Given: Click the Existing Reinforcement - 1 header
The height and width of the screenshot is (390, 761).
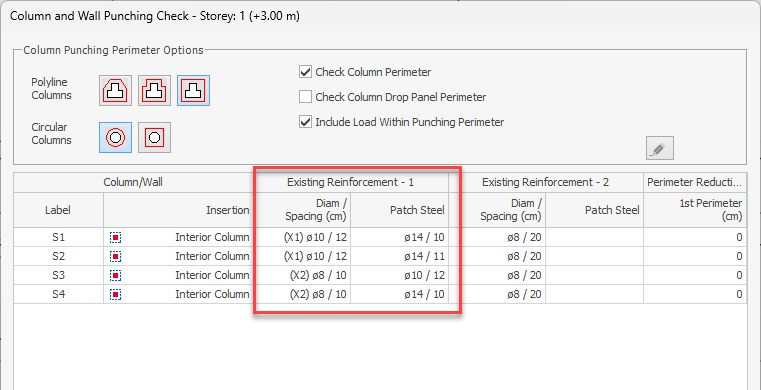Looking at the screenshot, I should (x=351, y=182).
